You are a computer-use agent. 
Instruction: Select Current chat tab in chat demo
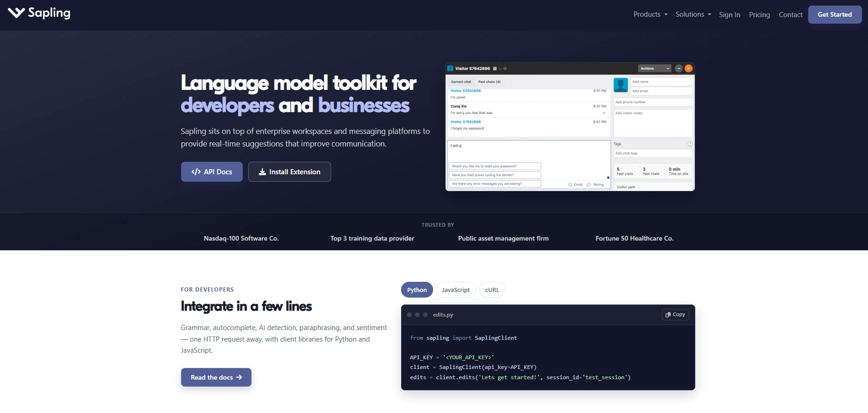point(461,82)
